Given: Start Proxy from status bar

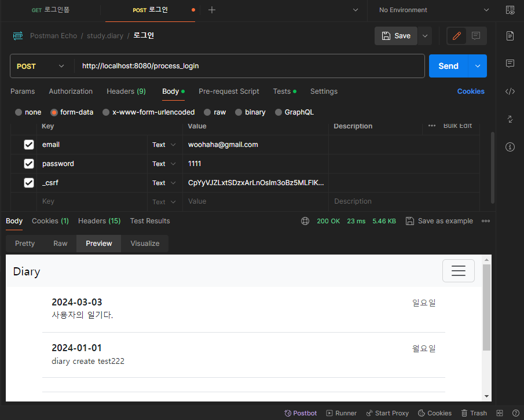Looking at the screenshot, I should tap(387, 413).
